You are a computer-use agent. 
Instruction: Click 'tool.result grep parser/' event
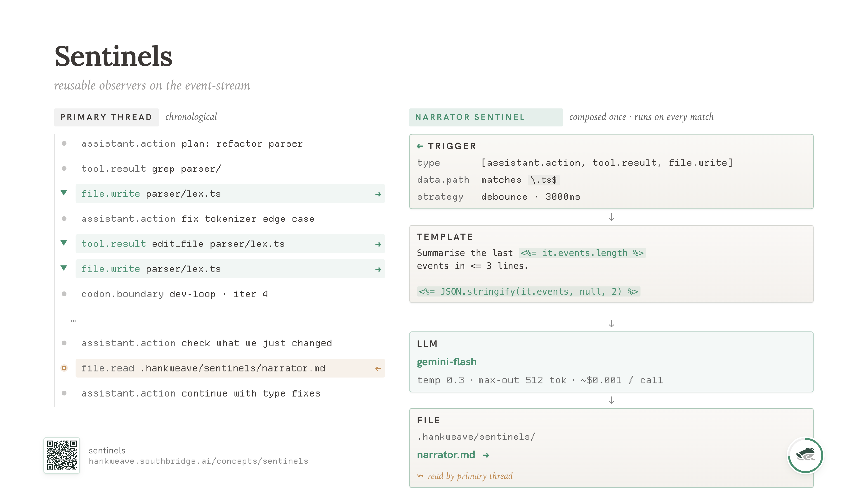(151, 169)
